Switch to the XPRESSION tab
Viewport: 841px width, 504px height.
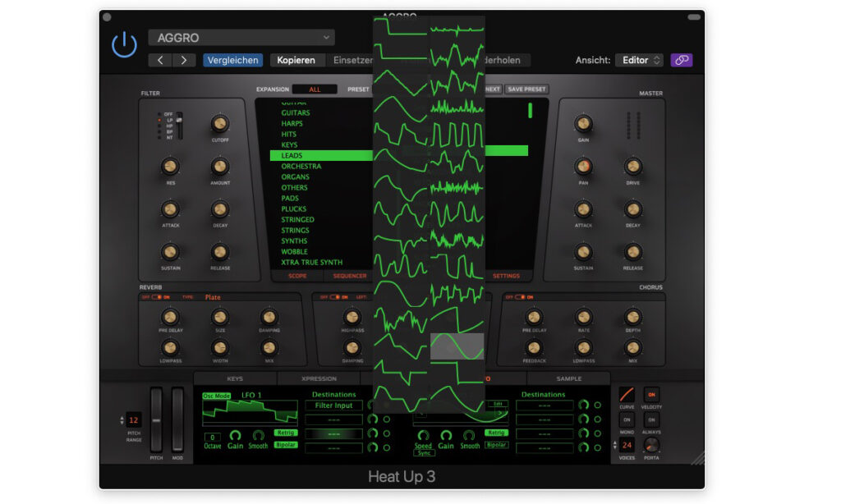click(x=319, y=378)
